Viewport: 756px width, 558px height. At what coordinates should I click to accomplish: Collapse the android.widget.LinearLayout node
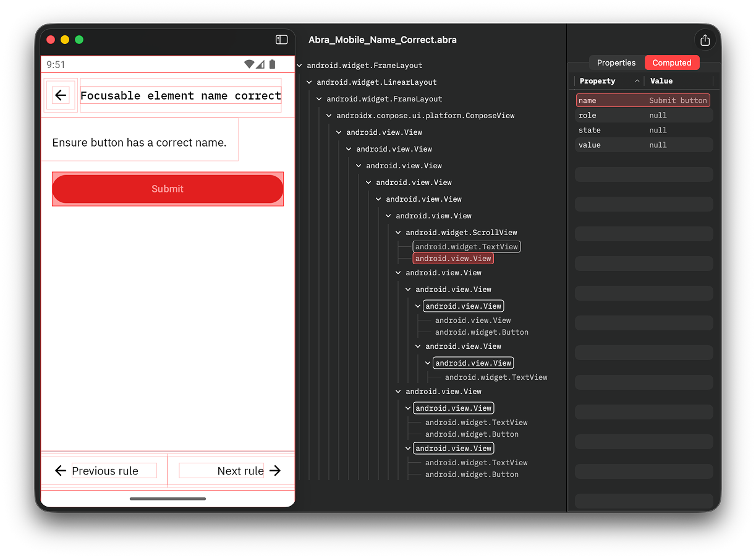(309, 82)
